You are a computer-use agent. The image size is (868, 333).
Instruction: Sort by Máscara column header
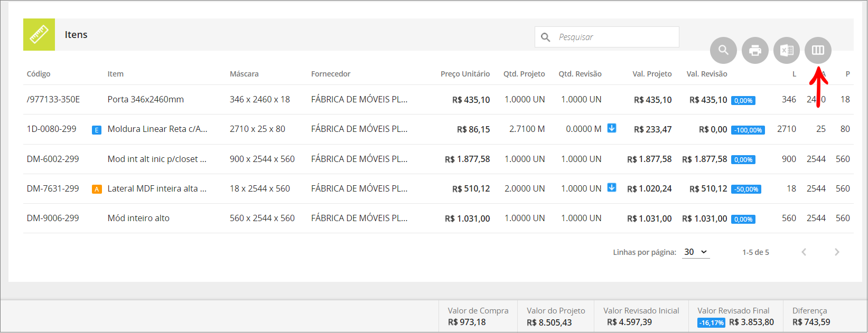(244, 74)
